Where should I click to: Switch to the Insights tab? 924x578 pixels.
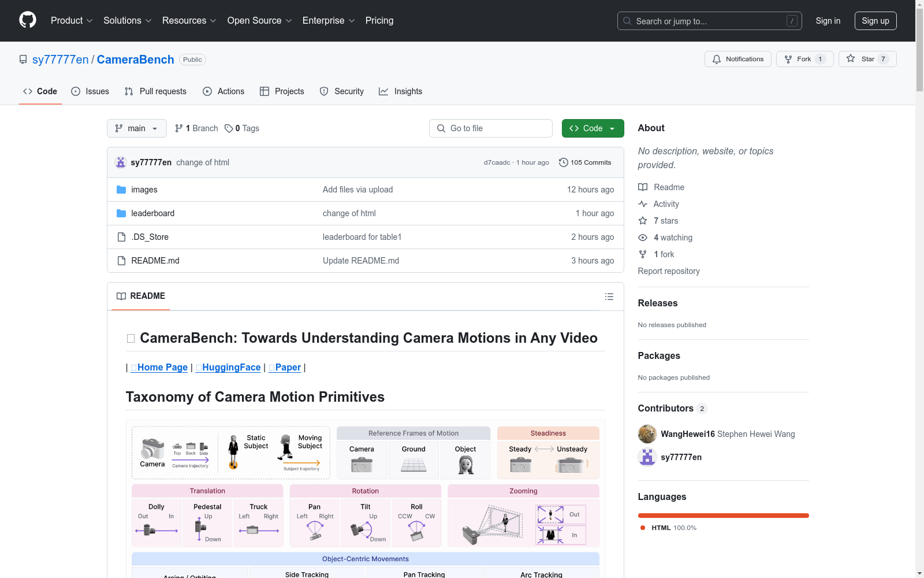pos(401,91)
